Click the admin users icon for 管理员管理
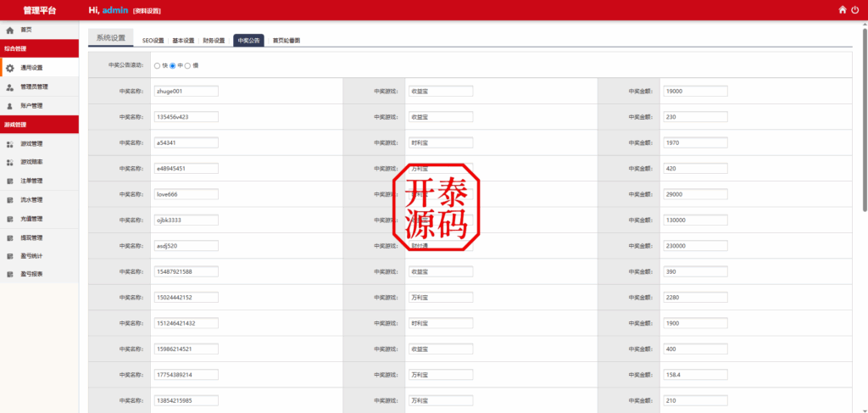 coord(9,87)
